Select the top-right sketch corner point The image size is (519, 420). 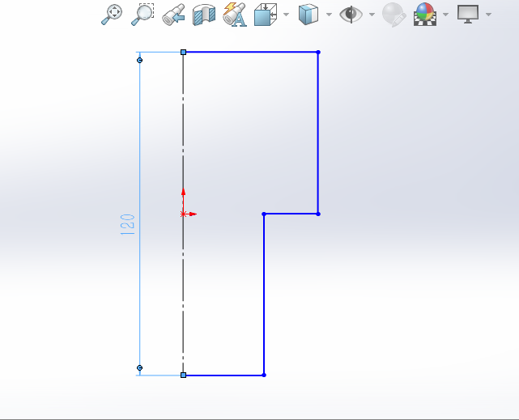click(318, 53)
